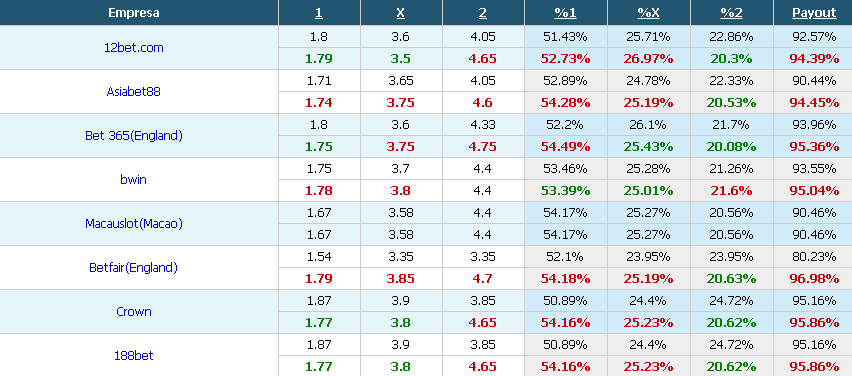Image resolution: width=852 pixels, height=376 pixels.
Task: Sort by column 1 header
Action: pos(319,13)
